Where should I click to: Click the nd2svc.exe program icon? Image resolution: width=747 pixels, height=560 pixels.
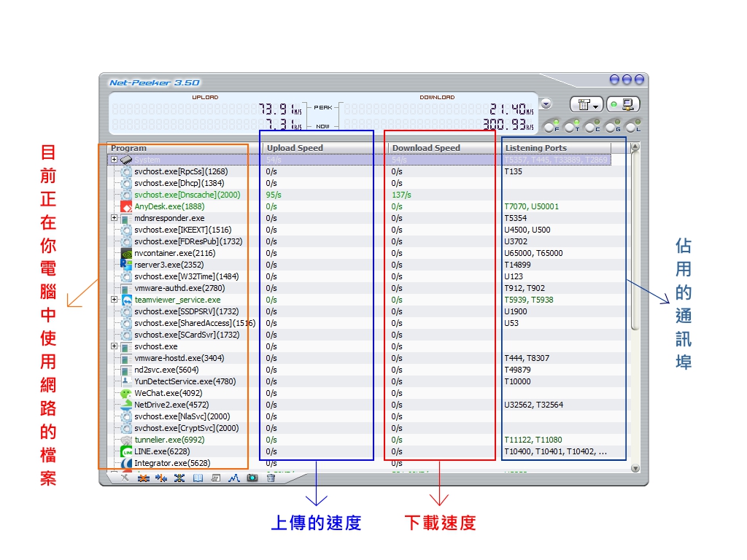(x=126, y=370)
